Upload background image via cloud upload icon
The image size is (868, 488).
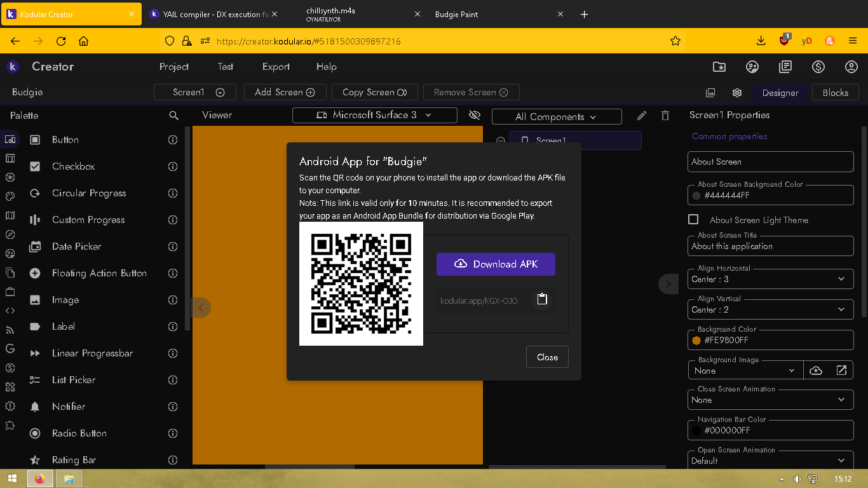[816, 370]
